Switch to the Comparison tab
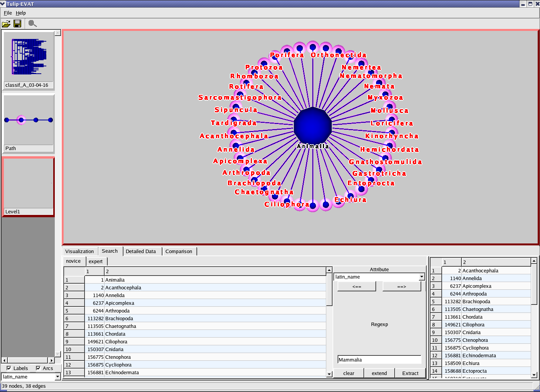Viewport: 540px width, 392px height. (x=179, y=252)
